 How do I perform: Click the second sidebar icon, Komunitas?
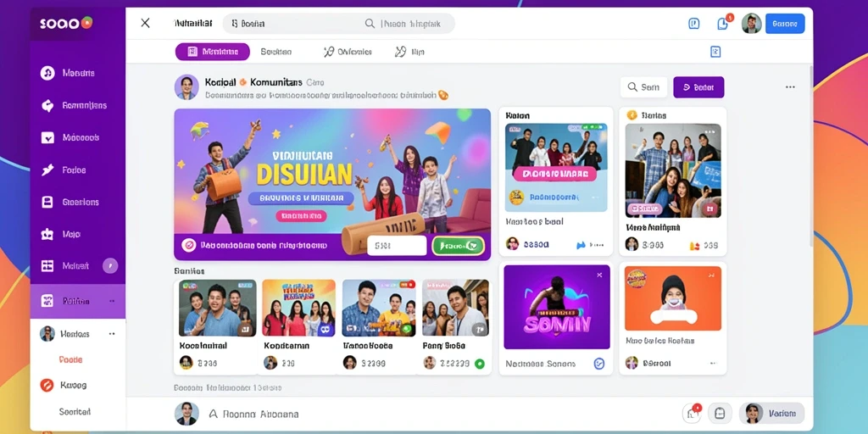[x=47, y=105]
